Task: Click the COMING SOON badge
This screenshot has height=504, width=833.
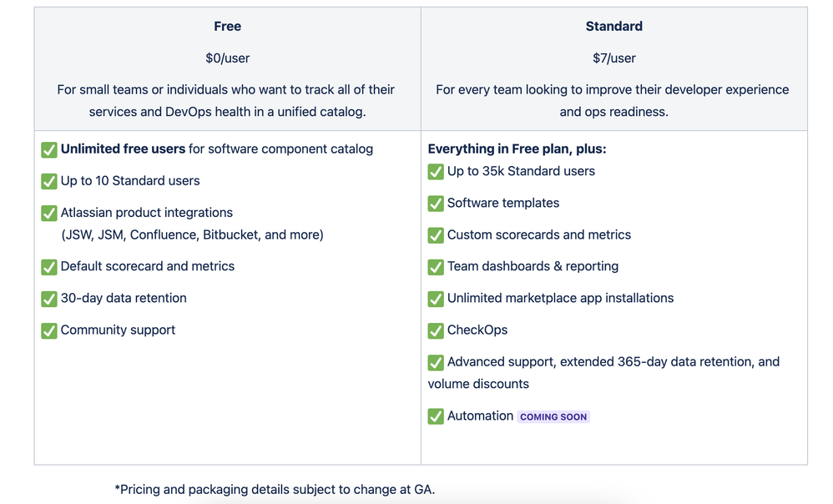Action: click(553, 417)
